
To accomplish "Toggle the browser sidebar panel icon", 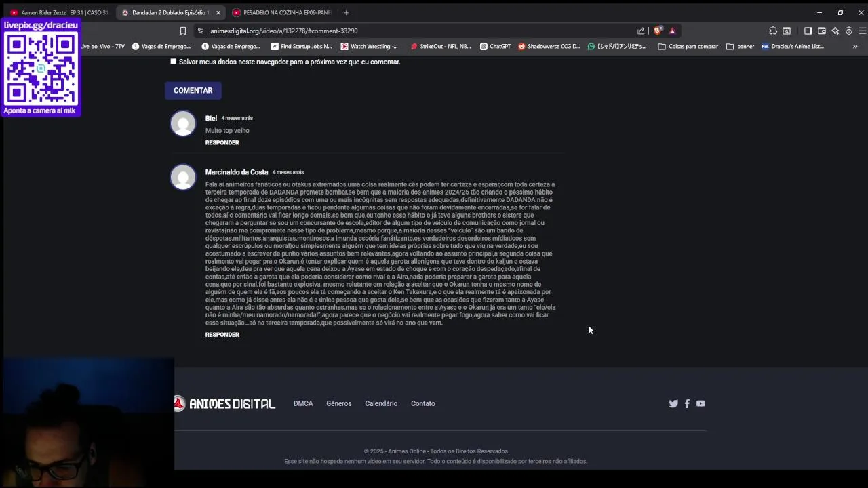I will [808, 30].
